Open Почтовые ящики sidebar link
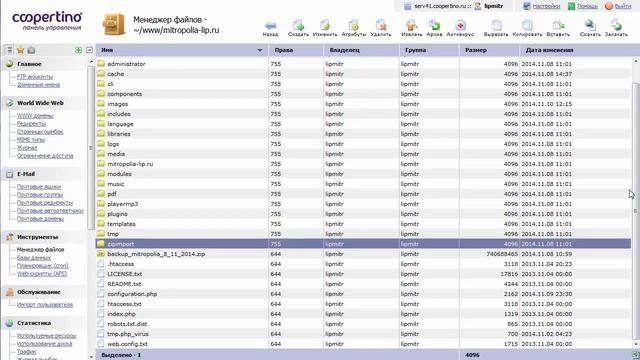 coord(39,187)
